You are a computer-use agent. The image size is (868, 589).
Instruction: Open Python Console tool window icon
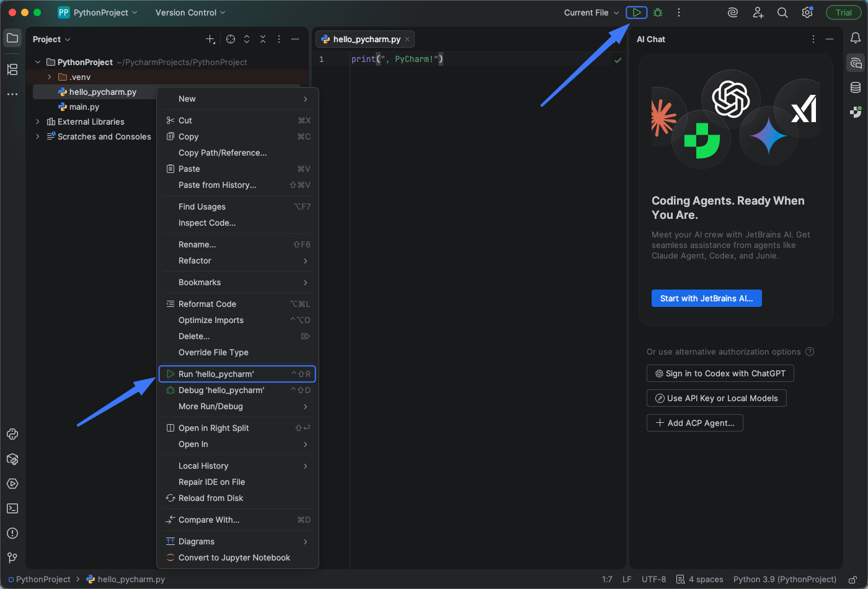12,434
